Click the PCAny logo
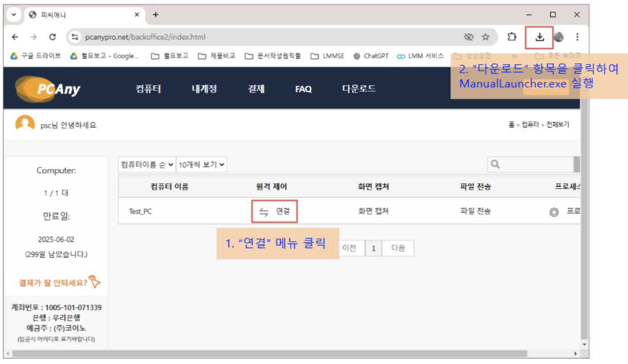Screen dimensions: 628x364 pyautogui.click(x=48, y=89)
